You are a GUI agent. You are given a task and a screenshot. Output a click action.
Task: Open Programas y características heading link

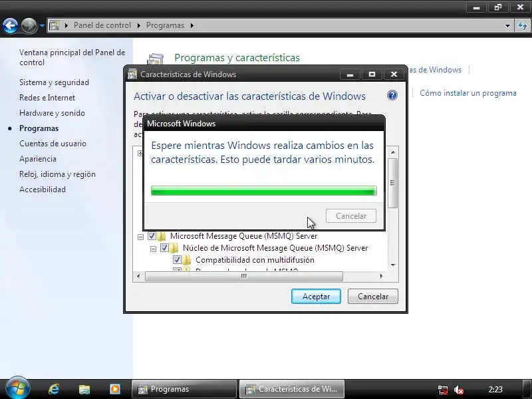coord(237,58)
